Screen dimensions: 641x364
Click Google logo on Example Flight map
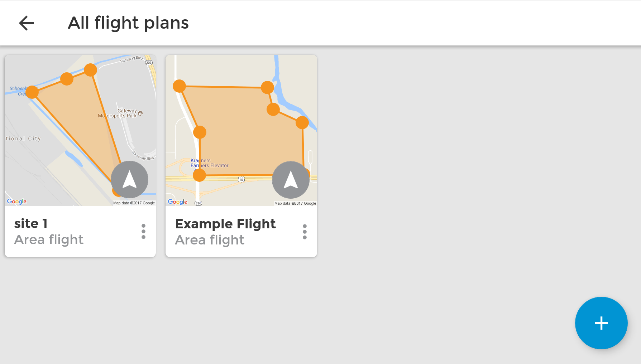(178, 202)
